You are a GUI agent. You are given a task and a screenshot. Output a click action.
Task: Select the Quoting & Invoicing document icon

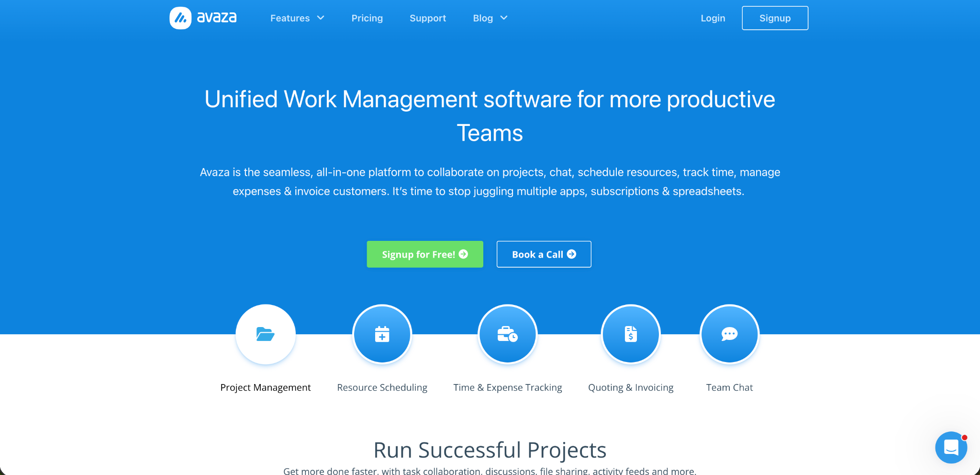[x=631, y=334]
